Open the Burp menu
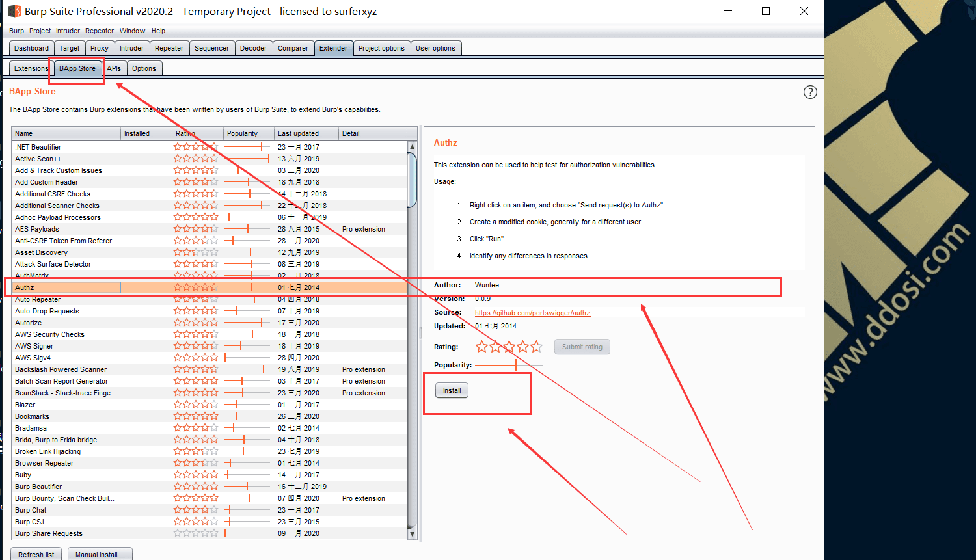Viewport: 976px width, 560px height. [x=16, y=31]
